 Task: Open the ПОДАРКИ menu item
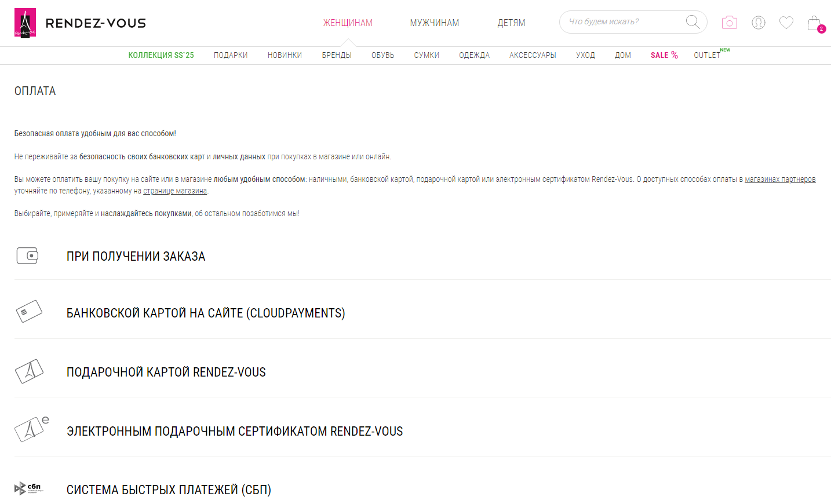[x=231, y=55]
